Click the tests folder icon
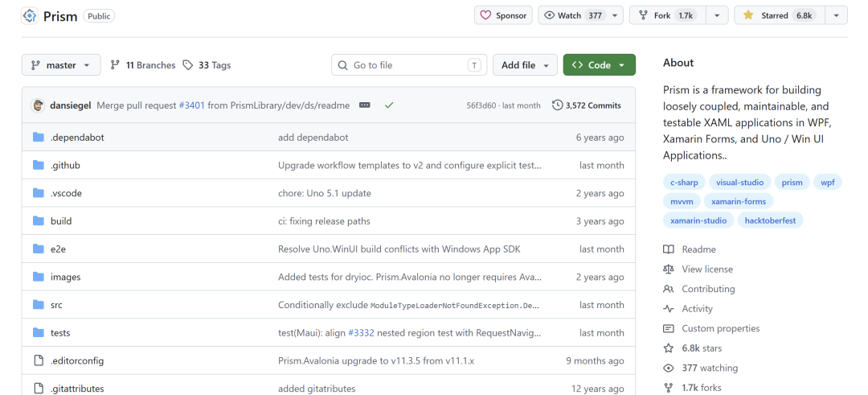 point(39,332)
